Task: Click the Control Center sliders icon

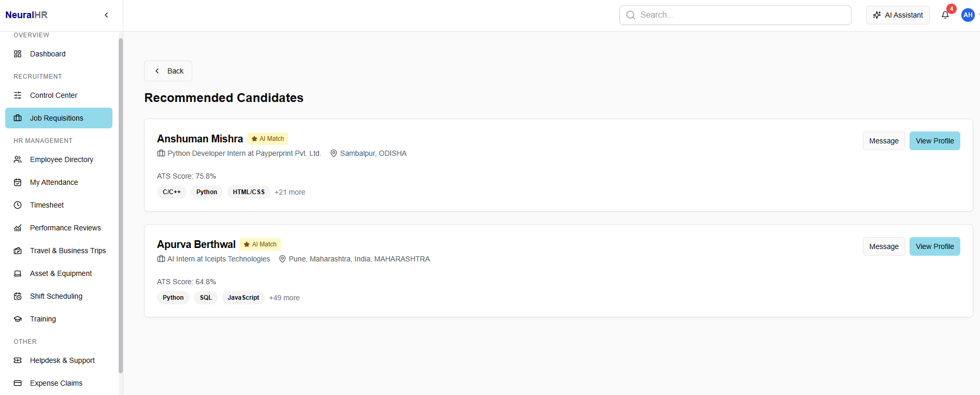Action: (18, 95)
